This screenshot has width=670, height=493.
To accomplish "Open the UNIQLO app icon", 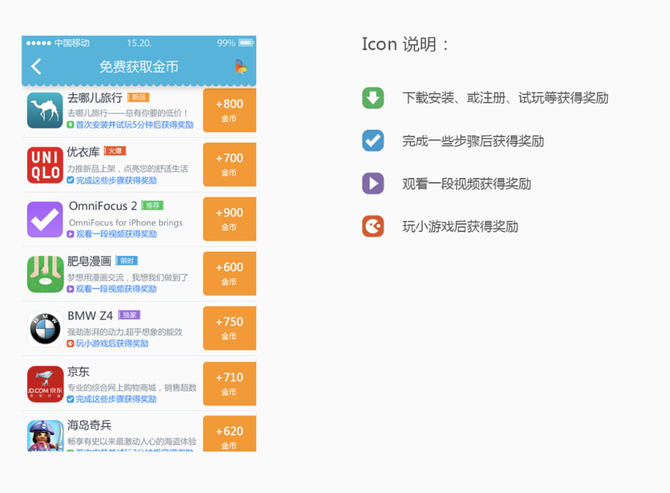I will 45,165.
